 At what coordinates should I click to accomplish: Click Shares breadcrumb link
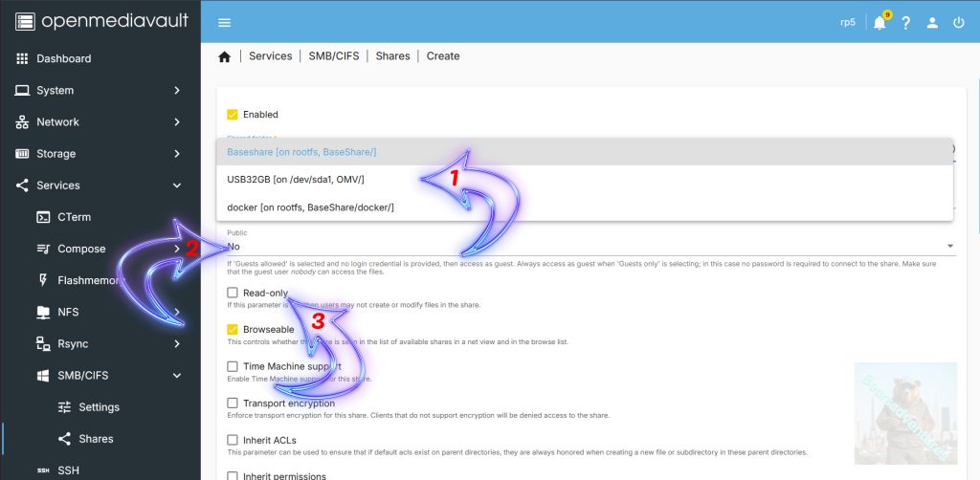(x=392, y=56)
